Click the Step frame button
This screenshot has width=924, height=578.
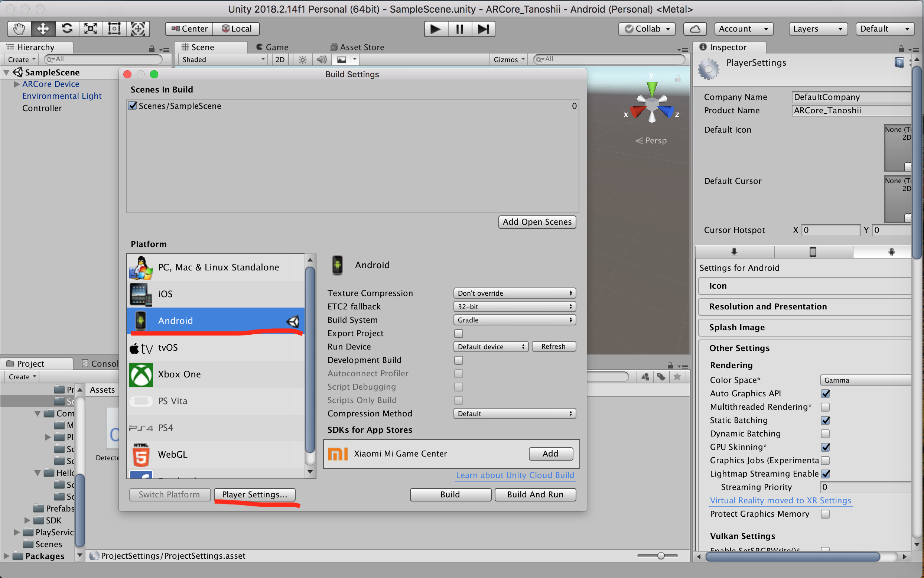(x=483, y=29)
